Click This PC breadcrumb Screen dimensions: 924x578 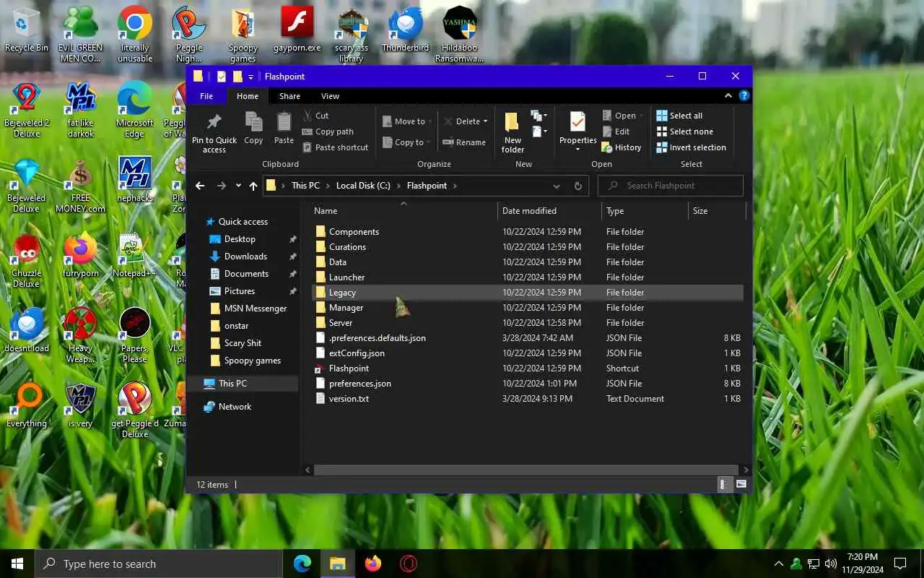(305, 186)
